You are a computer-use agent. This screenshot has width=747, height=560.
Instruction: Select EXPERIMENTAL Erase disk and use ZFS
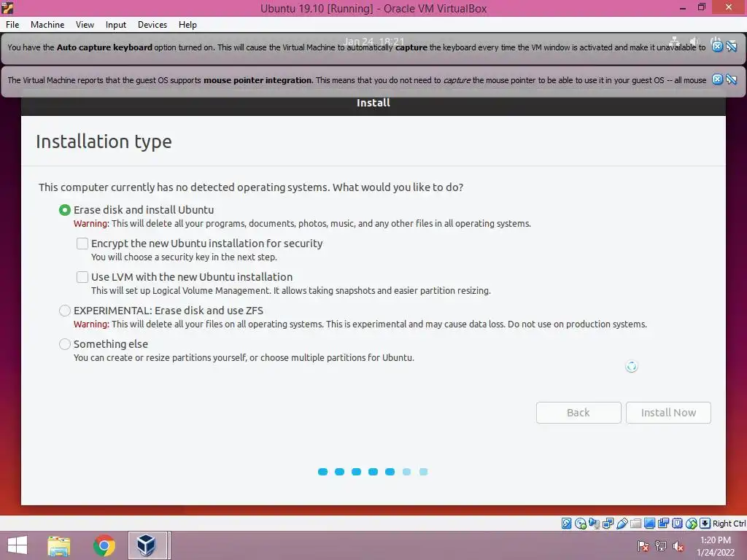(65, 311)
